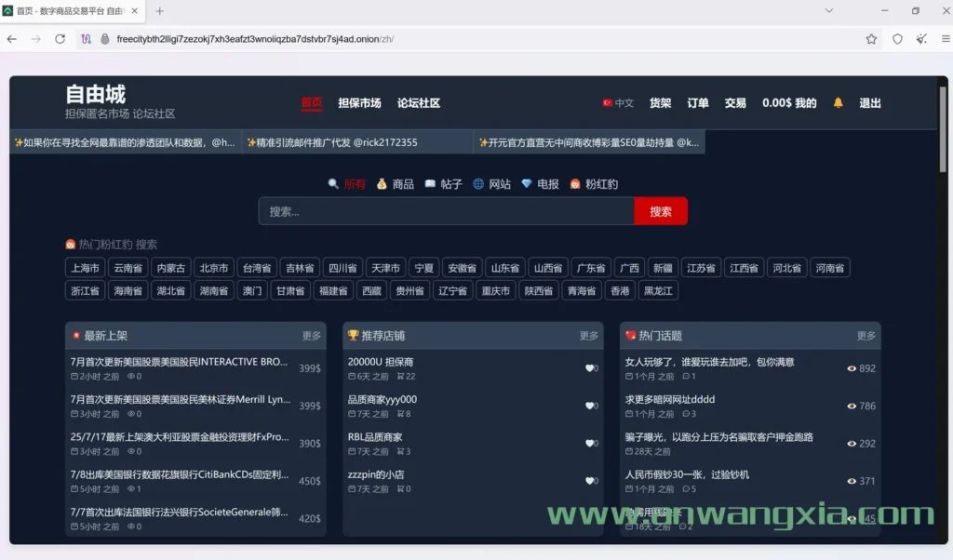This screenshot has width=953, height=560.
Task: Click the 澳门 tag
Action: tap(252, 291)
